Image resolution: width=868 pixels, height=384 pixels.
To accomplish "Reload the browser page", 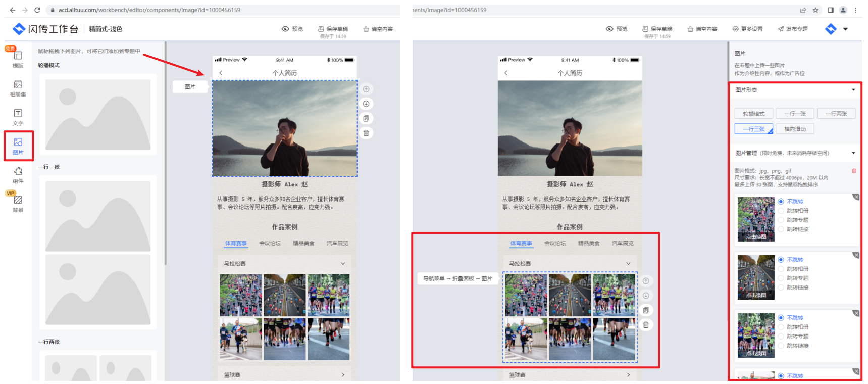I will 37,10.
